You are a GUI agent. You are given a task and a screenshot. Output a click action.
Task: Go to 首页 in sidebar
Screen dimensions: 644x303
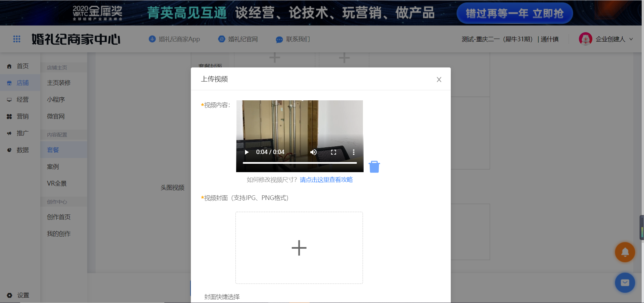22,66
